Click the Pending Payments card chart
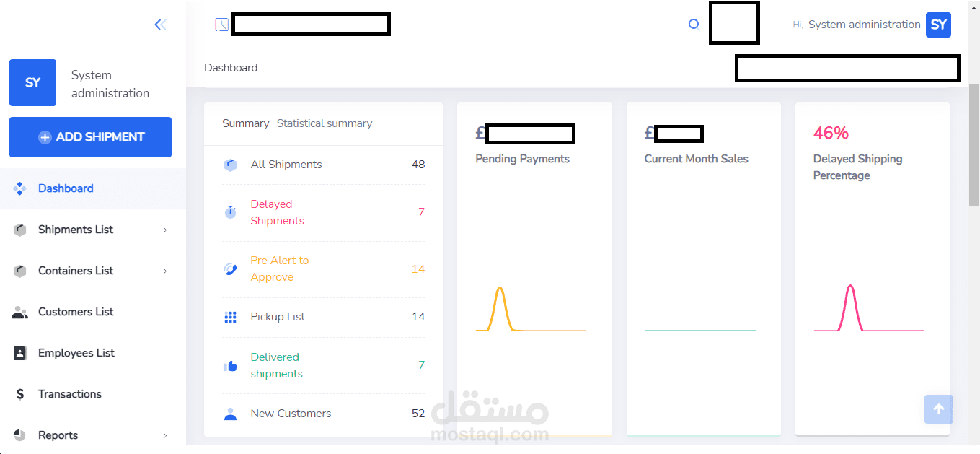 tap(531, 309)
